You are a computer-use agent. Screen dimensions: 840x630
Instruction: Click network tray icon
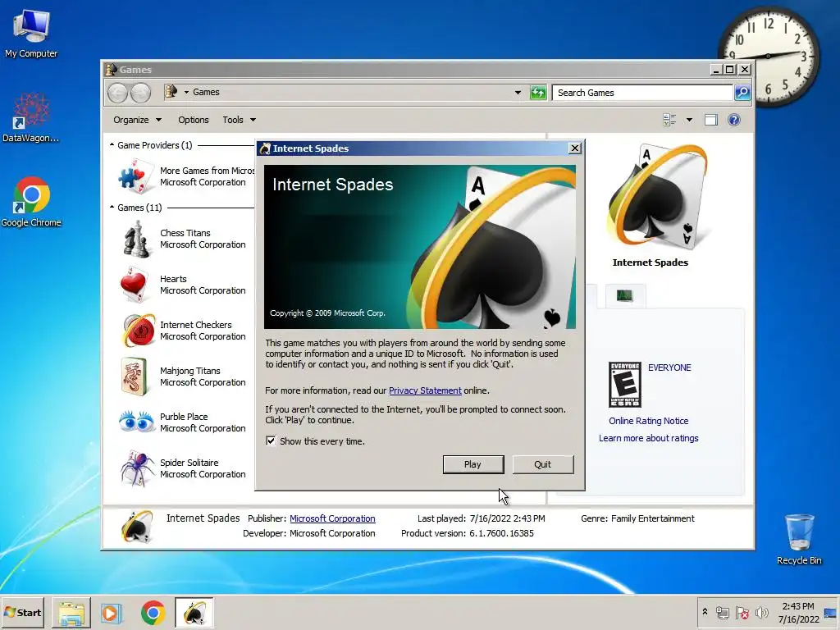pos(723,612)
